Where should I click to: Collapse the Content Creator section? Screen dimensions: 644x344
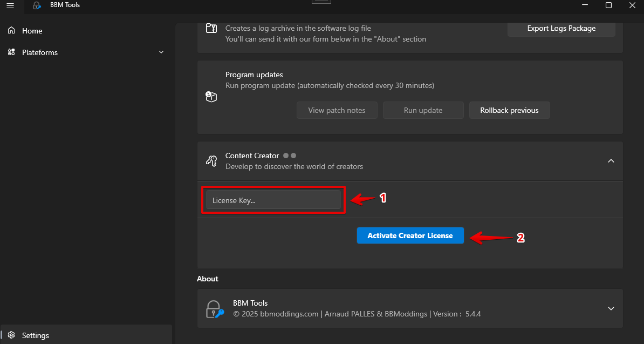pyautogui.click(x=611, y=161)
